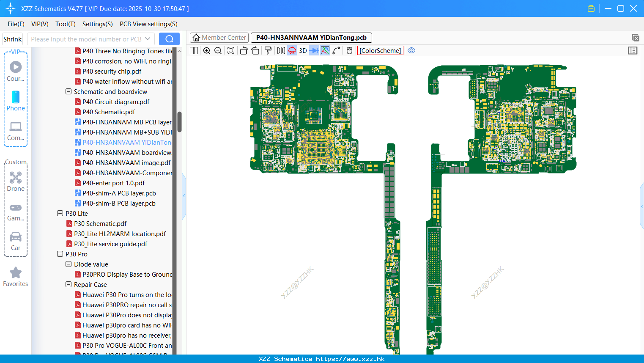Click the VIP gift icon in title bar
The width and height of the screenshot is (644, 363).
coord(591,8)
